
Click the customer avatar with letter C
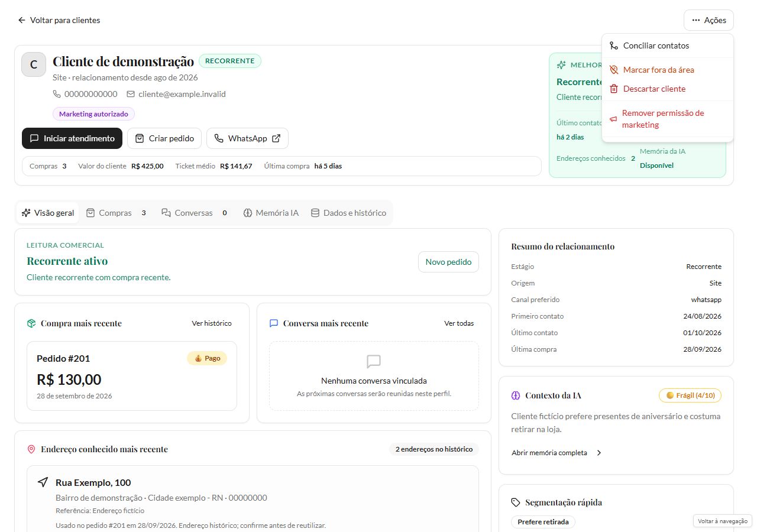(34, 64)
